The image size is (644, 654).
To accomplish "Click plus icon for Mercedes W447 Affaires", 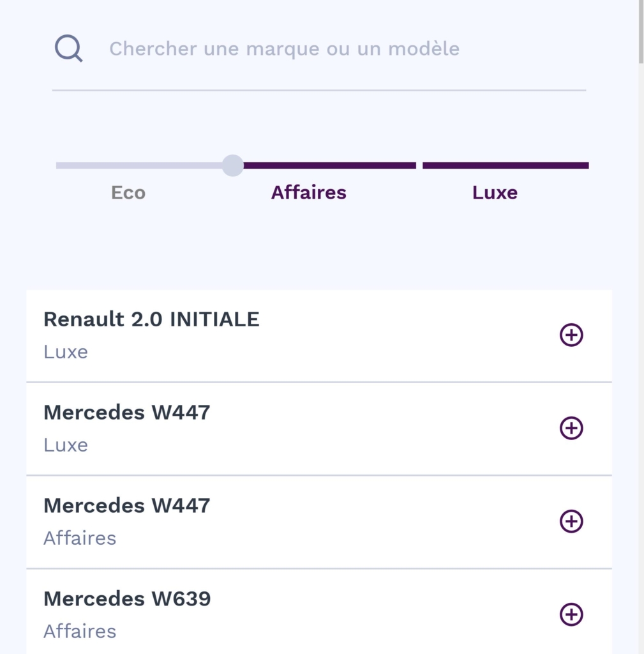I will 571,521.
